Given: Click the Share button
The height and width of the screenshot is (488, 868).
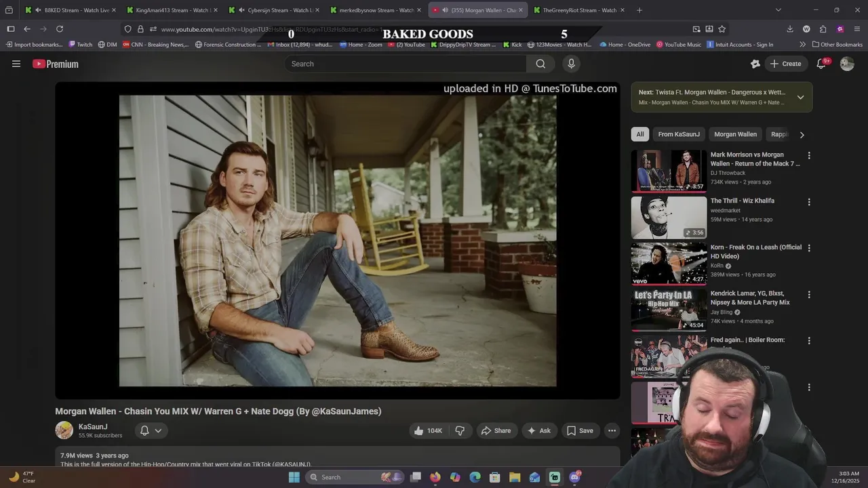Looking at the screenshot, I should coord(496,430).
